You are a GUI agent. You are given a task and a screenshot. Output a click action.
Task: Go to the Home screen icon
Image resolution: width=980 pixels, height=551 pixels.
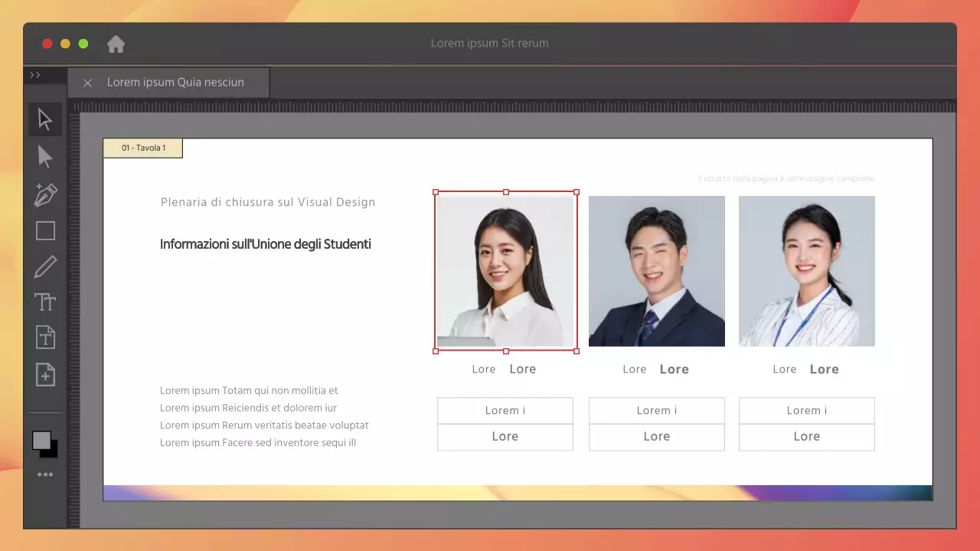click(116, 44)
